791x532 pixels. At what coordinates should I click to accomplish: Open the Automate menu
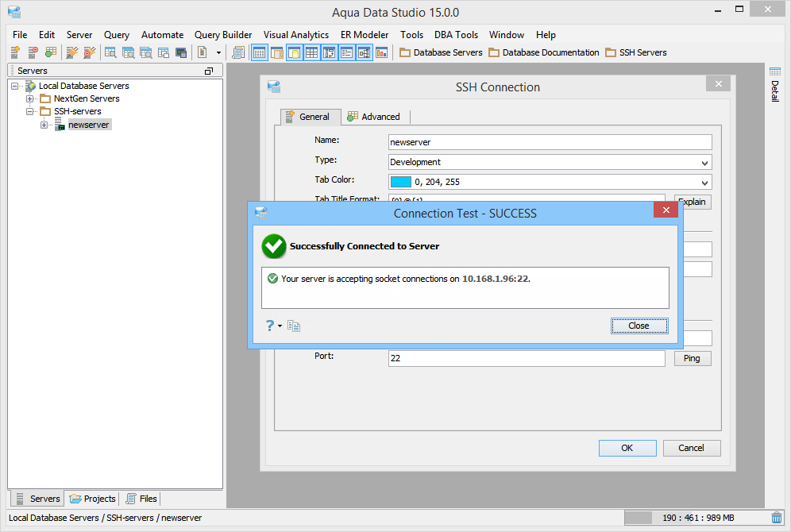coord(163,35)
